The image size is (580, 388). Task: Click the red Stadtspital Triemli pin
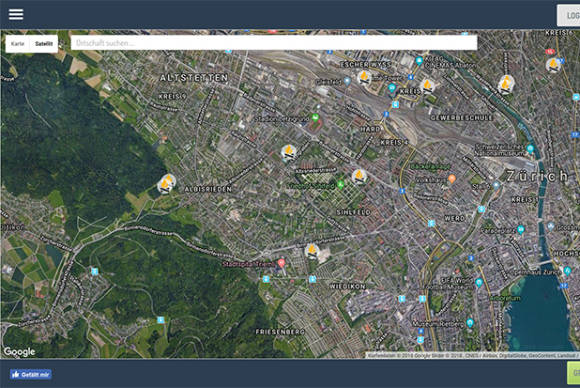tap(281, 263)
